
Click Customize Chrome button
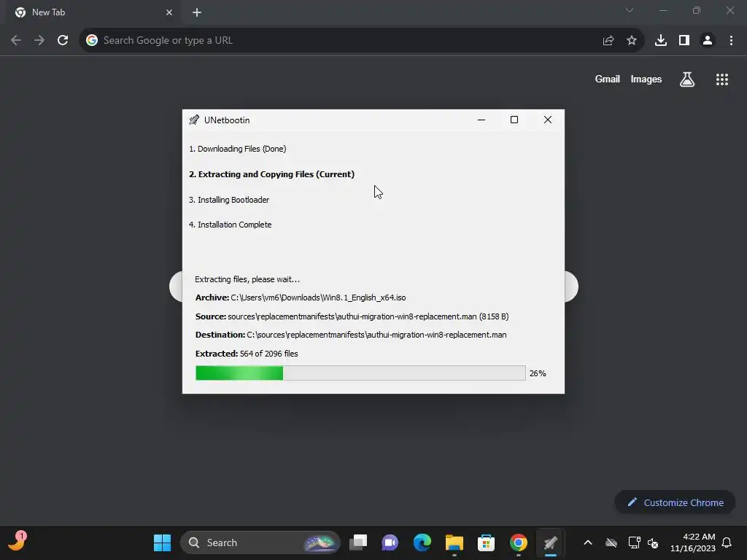675,502
